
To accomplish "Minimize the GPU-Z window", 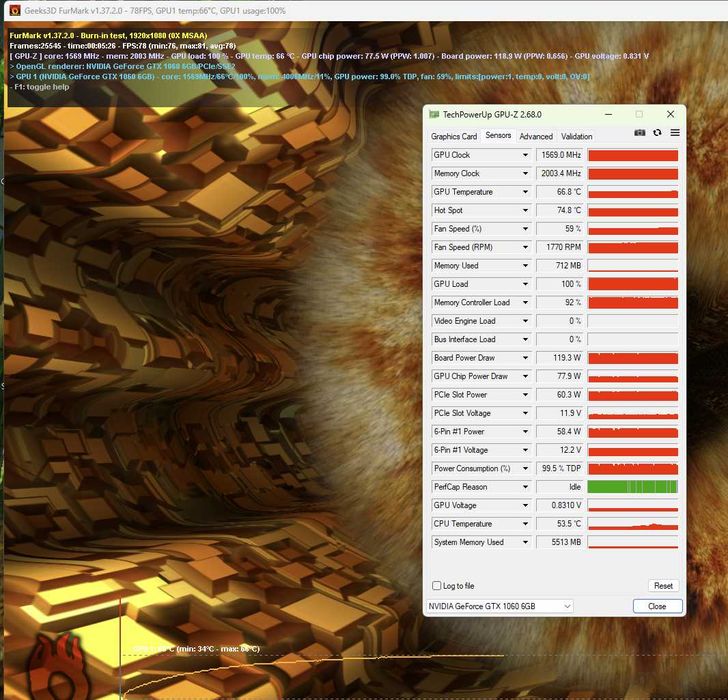I will click(x=608, y=114).
